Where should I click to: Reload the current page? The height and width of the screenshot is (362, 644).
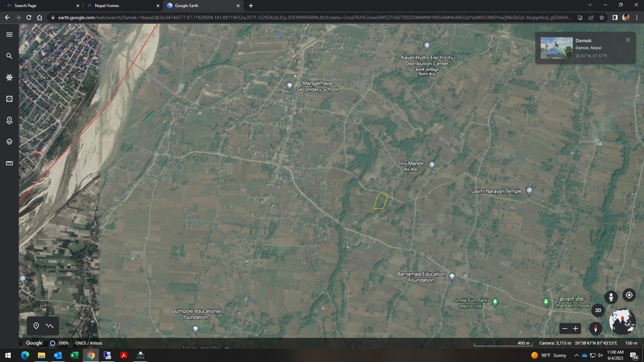pyautogui.click(x=29, y=17)
